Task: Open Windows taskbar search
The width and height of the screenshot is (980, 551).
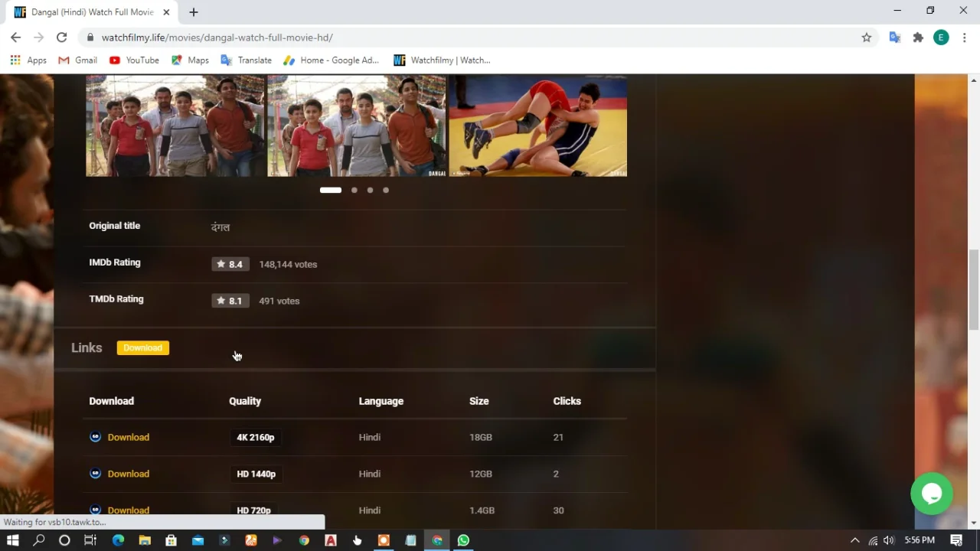Action: pyautogui.click(x=39, y=540)
